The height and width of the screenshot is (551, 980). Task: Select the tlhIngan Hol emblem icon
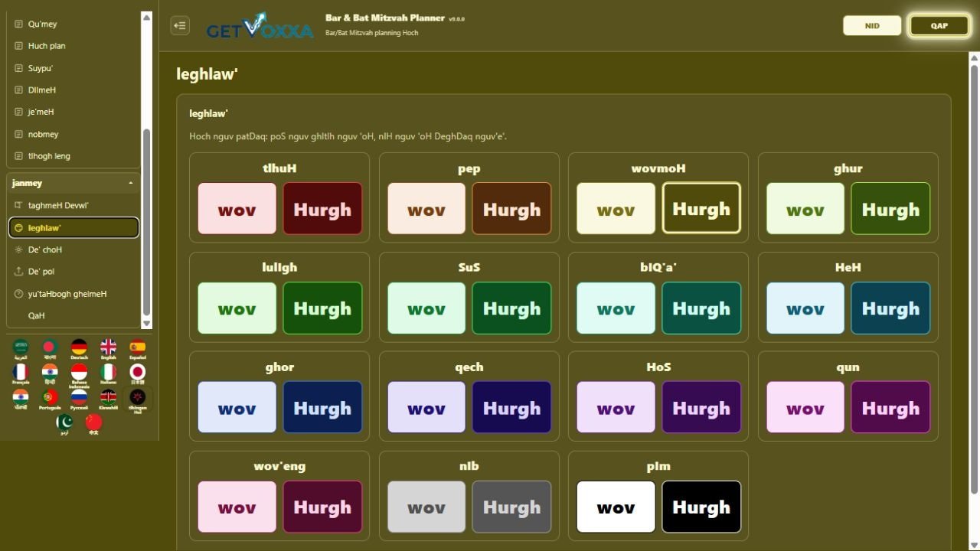click(137, 401)
